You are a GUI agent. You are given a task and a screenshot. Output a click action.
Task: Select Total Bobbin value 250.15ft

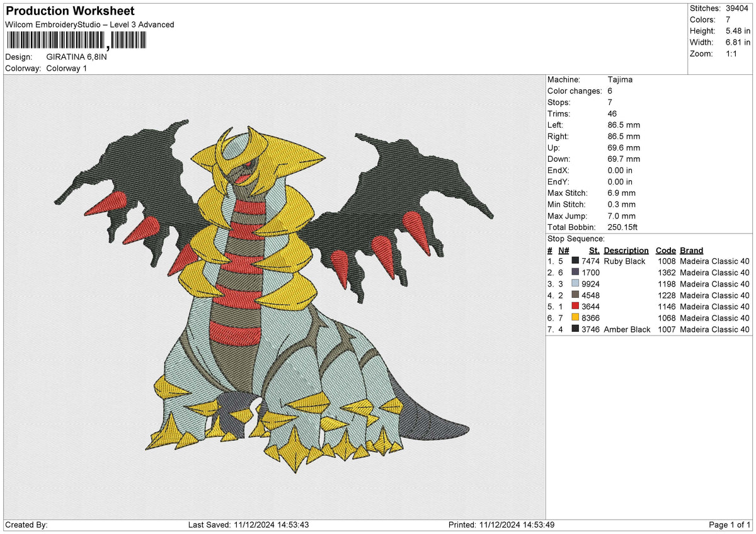pos(624,227)
